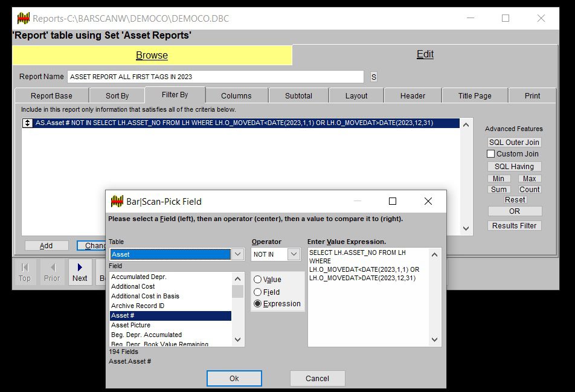
Task: Open the Layout tab
Action: point(356,95)
